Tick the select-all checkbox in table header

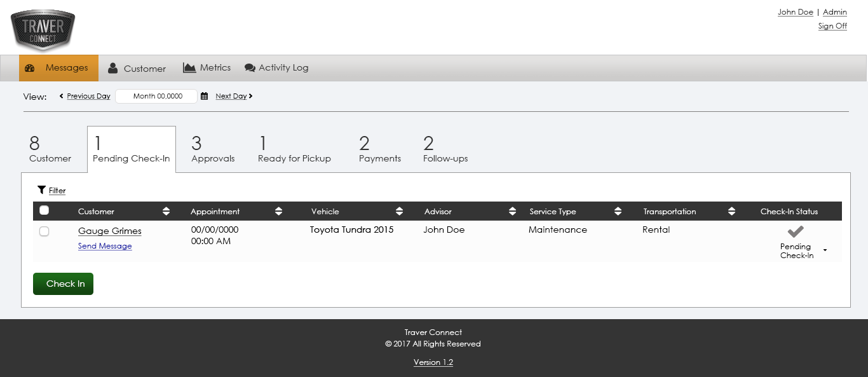pos(44,210)
